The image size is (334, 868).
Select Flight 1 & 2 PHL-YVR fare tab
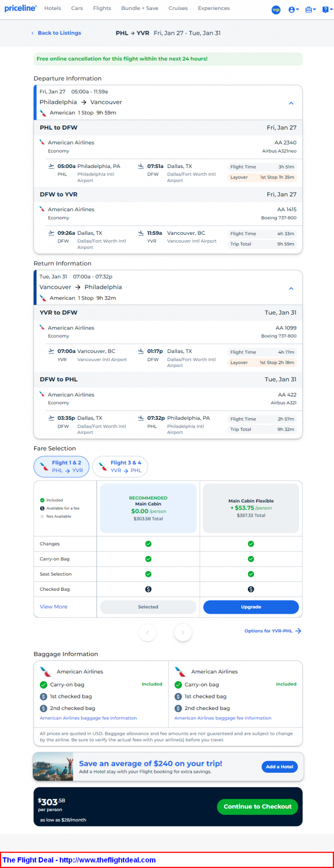coord(61,467)
